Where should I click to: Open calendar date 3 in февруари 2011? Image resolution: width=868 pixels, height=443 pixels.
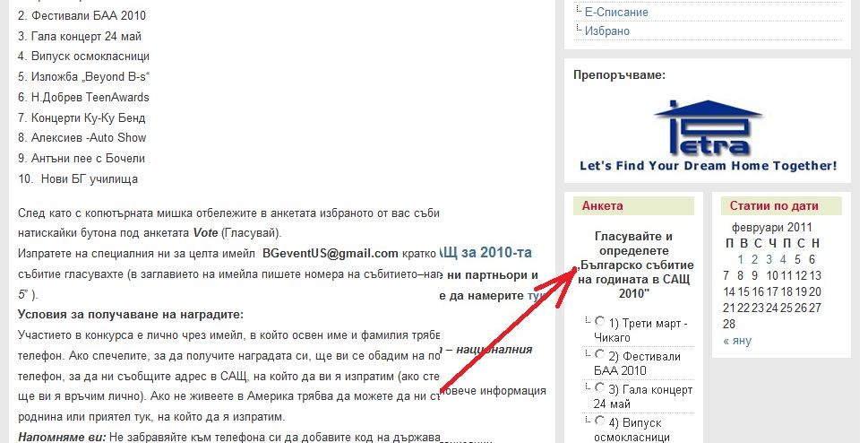pos(769,260)
